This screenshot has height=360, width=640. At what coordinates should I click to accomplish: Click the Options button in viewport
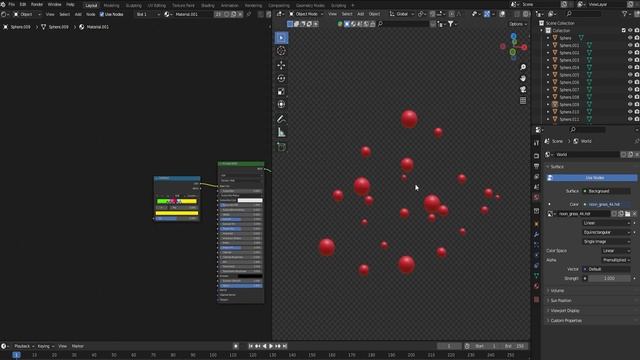pyautogui.click(x=518, y=24)
